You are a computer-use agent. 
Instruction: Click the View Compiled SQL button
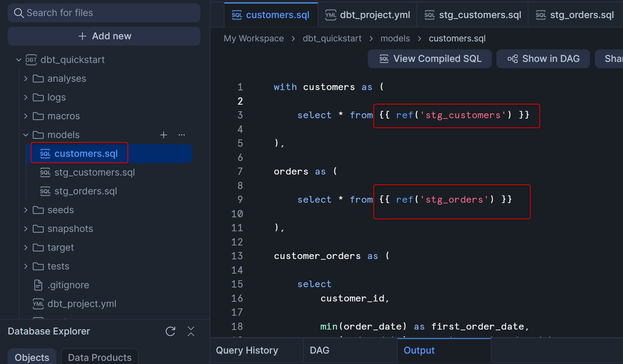430,59
